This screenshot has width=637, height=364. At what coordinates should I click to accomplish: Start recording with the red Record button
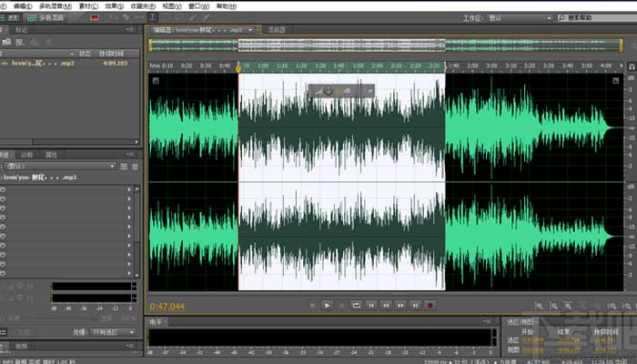430,305
